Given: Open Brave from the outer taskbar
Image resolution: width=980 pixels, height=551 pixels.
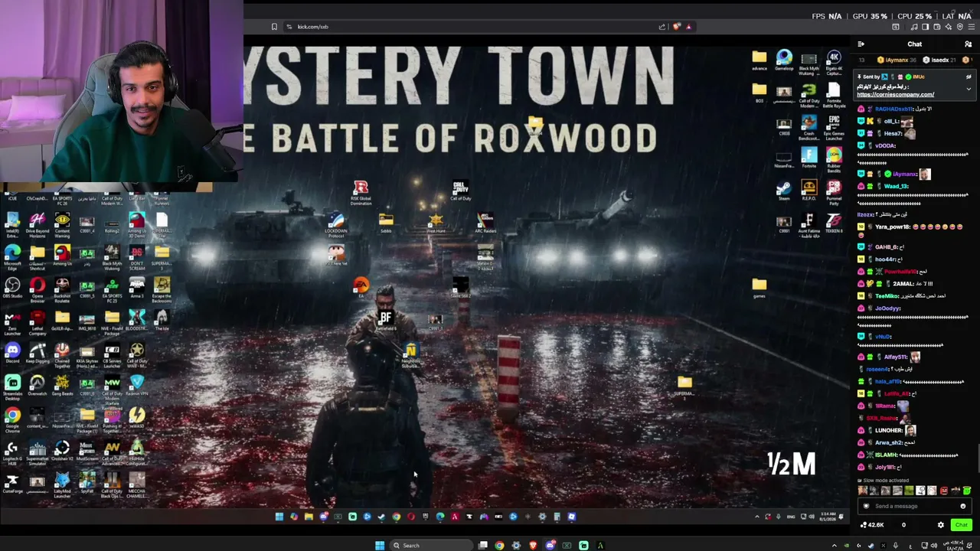Looking at the screenshot, I should [533, 546].
